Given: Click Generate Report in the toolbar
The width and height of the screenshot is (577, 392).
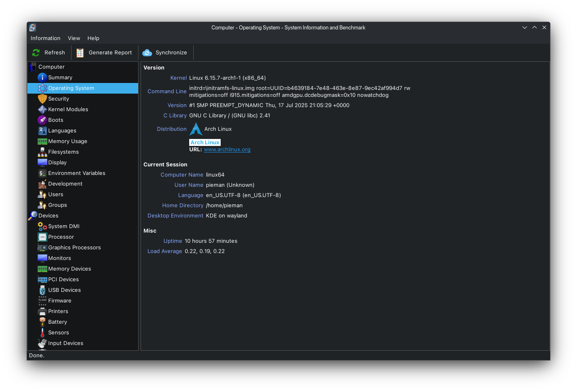Looking at the screenshot, I should pyautogui.click(x=104, y=52).
